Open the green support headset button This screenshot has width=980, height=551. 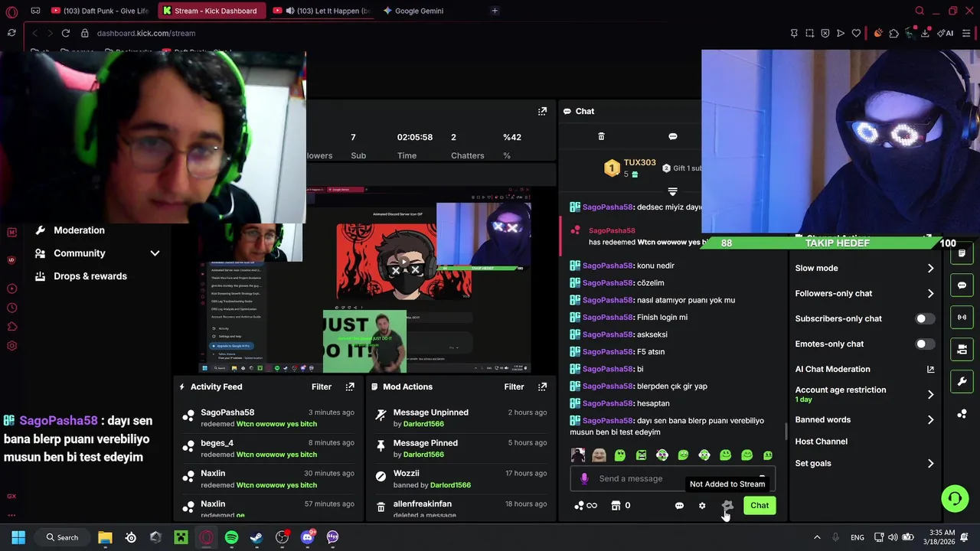pyautogui.click(x=954, y=499)
